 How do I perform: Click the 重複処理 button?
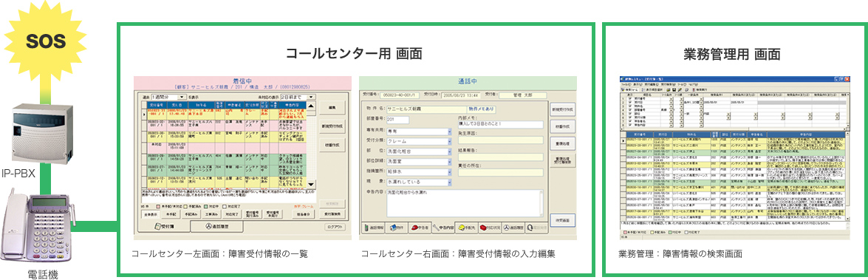pos(562,144)
